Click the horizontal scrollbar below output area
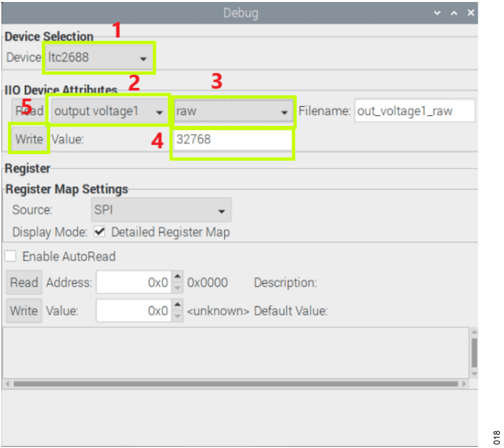This screenshot has height=448, width=504. coord(235,384)
